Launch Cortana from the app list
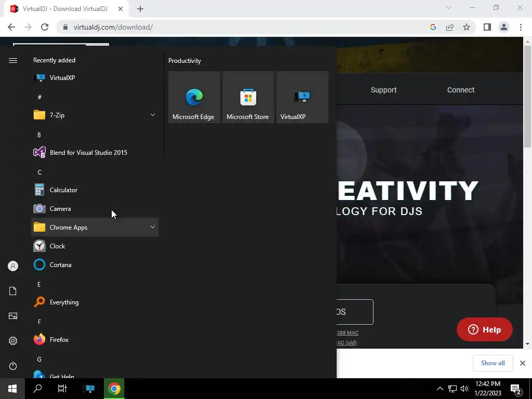532x399 pixels. [95, 264]
